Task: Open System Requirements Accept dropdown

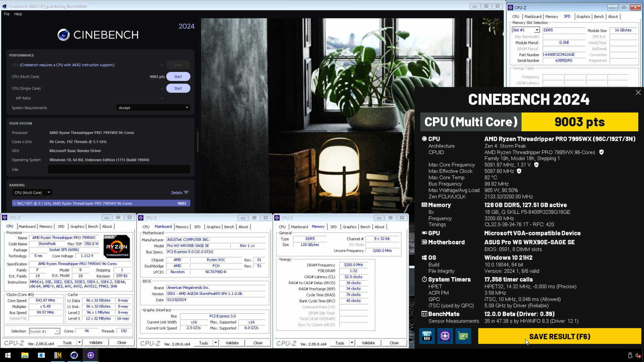Action: [x=153, y=108]
